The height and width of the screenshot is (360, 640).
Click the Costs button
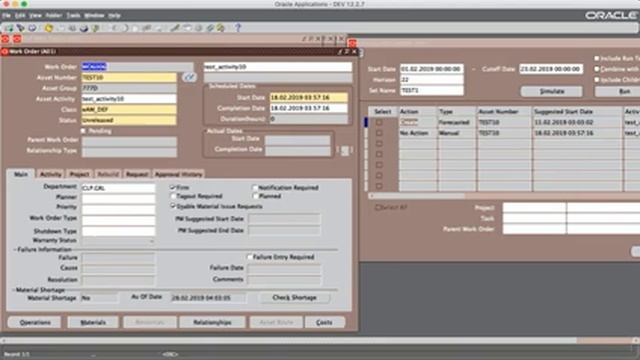(324, 322)
